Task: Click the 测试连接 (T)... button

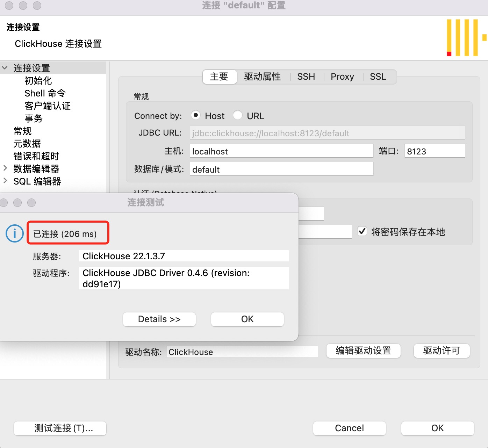Action: coord(60,428)
